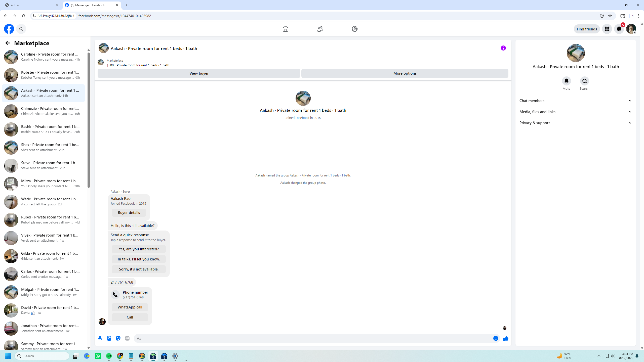Open More options for the listing
Image resolution: width=644 pixels, height=362 pixels.
tap(405, 73)
